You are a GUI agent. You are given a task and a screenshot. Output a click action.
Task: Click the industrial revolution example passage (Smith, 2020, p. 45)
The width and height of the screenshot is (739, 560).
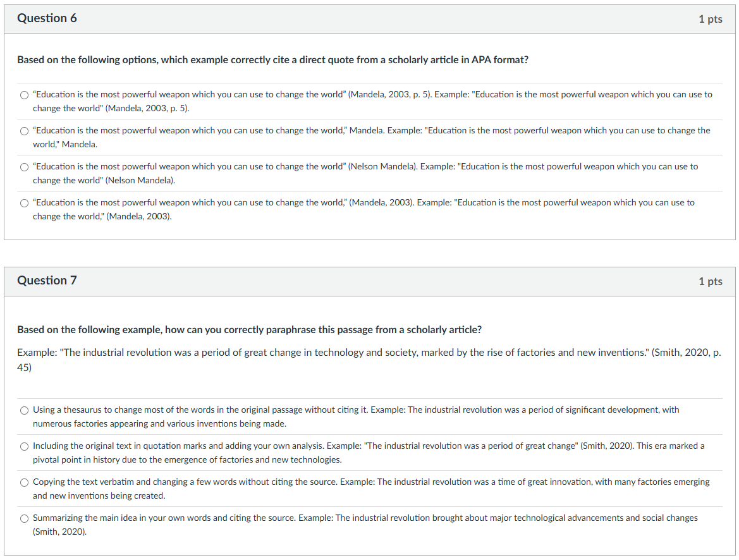[x=369, y=360]
